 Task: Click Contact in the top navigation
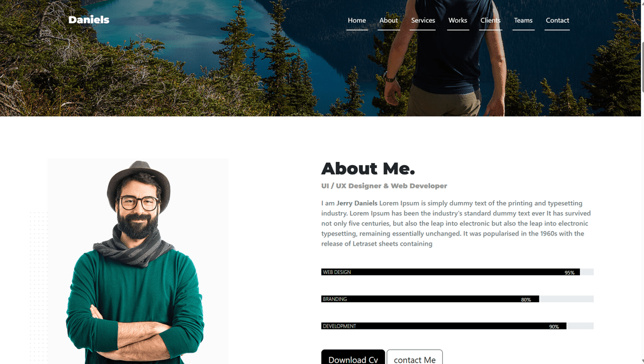(557, 21)
